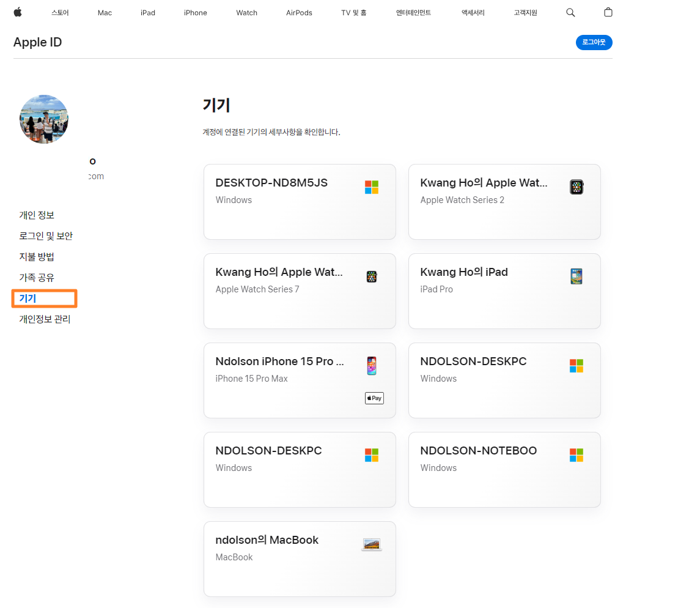700x608 pixels.
Task: Open the 액세서리 menu
Action: click(473, 12)
